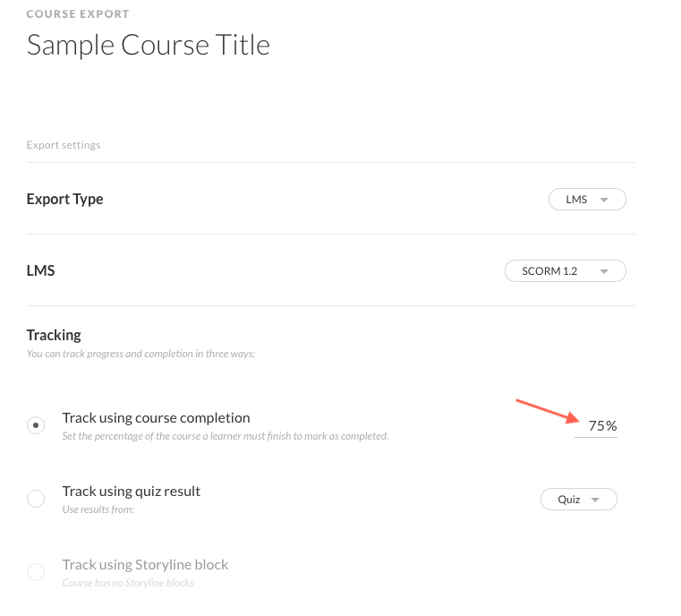Click the caret arrow beside Quiz
Viewport: 681px width, 616px height.
coord(597,500)
